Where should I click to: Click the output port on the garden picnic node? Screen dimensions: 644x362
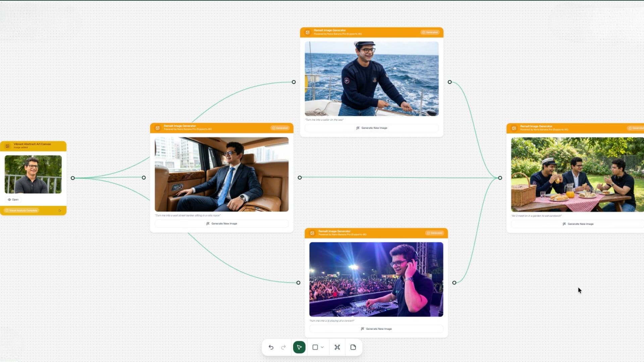pyautogui.click(x=500, y=178)
